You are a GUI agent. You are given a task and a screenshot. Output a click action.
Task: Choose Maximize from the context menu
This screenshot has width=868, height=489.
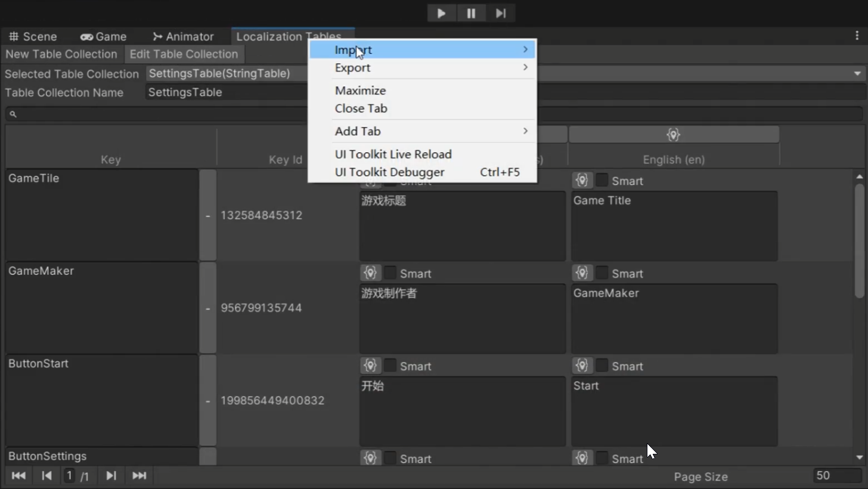tap(422, 91)
